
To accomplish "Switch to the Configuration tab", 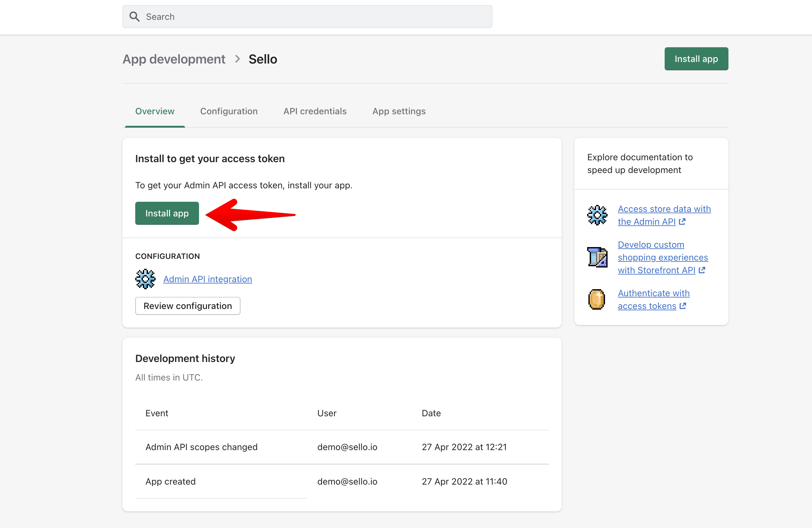I will (229, 111).
